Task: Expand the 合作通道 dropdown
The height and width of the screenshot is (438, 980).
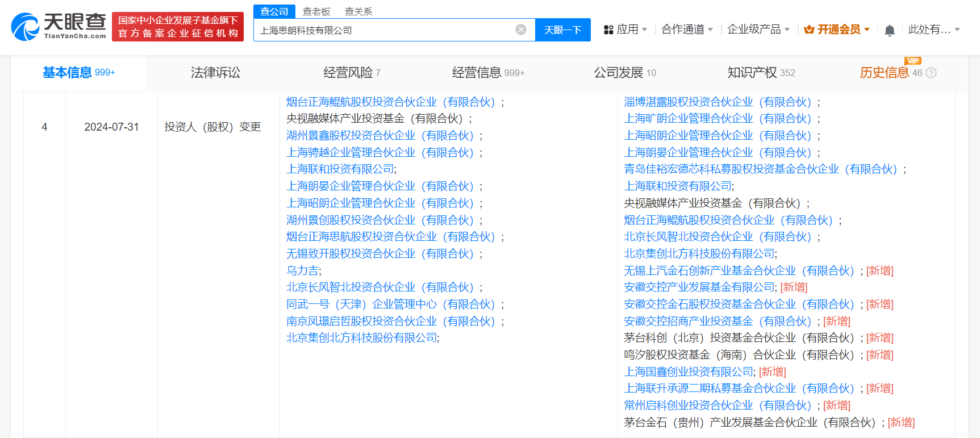Action: pyautogui.click(x=687, y=30)
